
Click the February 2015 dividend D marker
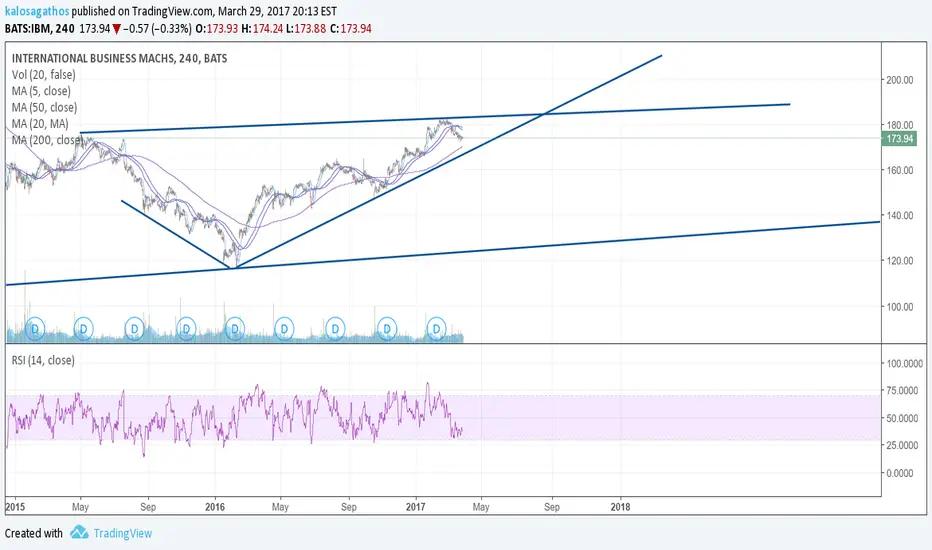coord(35,328)
